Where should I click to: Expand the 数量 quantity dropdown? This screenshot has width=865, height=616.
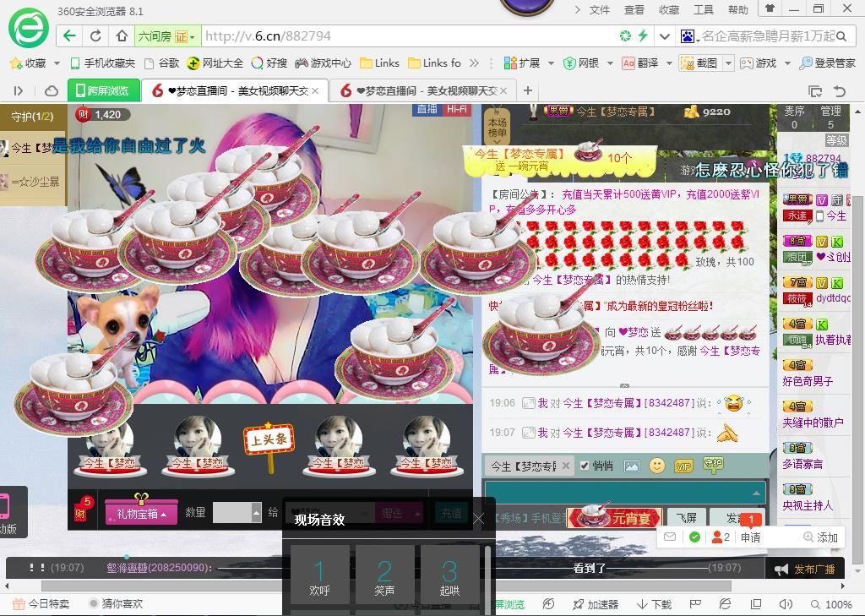tap(257, 512)
